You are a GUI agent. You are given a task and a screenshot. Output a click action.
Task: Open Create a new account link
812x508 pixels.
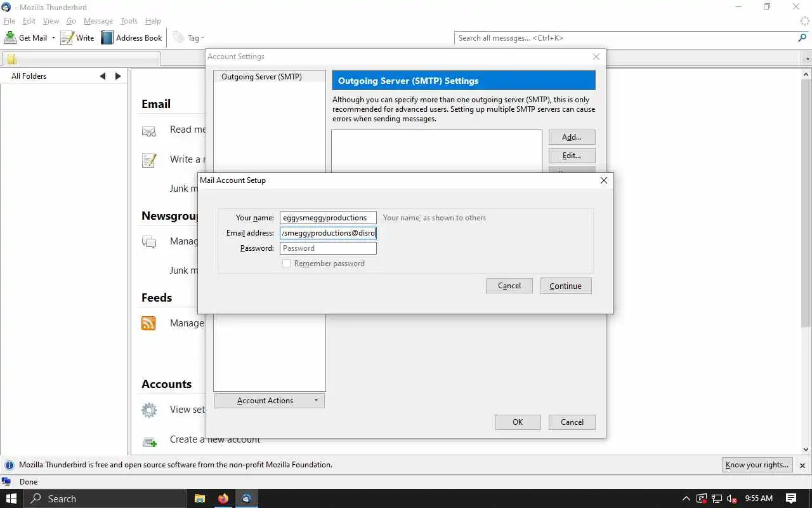pos(215,439)
